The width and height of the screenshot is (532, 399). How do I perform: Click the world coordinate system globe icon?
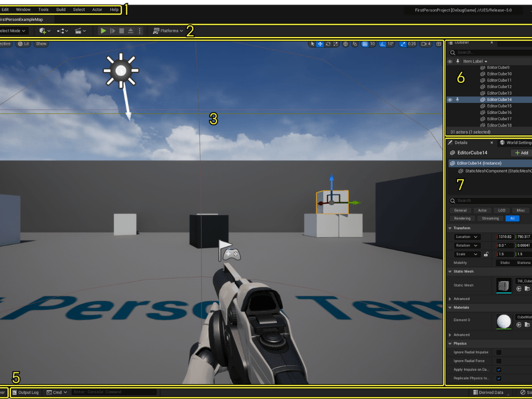pyautogui.click(x=346, y=44)
